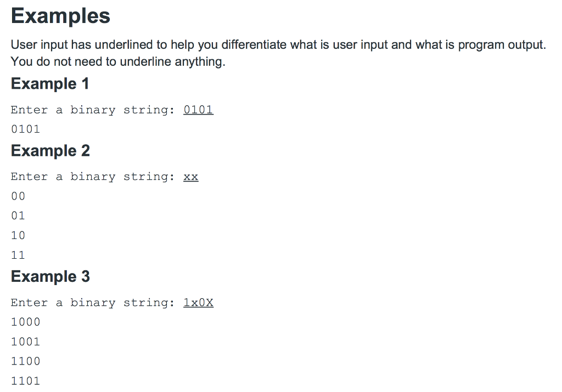This screenshot has height=392, width=562.
Task: Click the output line 00
Action: pos(18,196)
